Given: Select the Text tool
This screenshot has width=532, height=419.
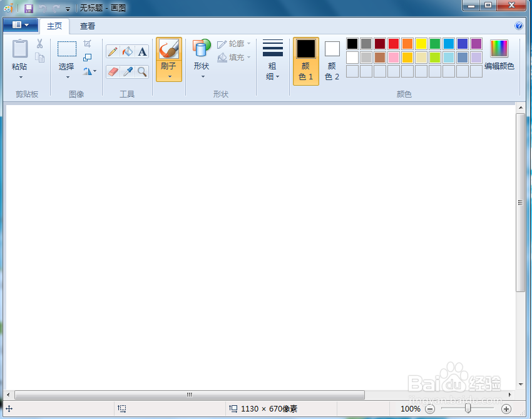Looking at the screenshot, I should coord(142,51).
